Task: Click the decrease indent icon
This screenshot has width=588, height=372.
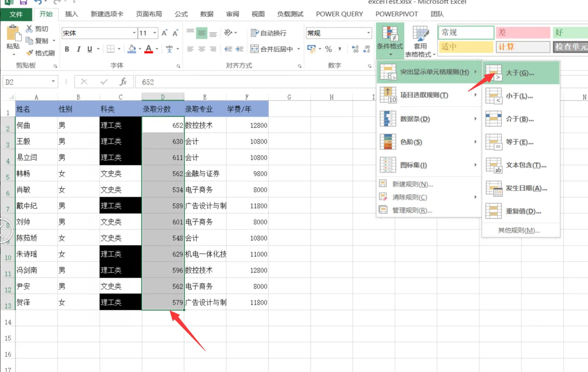Action: (228, 49)
